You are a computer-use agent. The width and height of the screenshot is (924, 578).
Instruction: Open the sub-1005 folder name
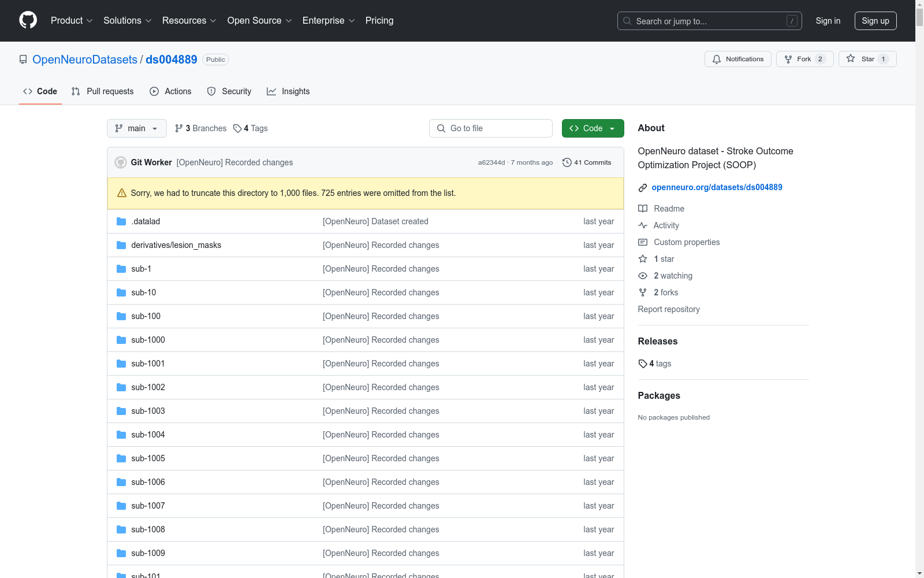point(148,458)
